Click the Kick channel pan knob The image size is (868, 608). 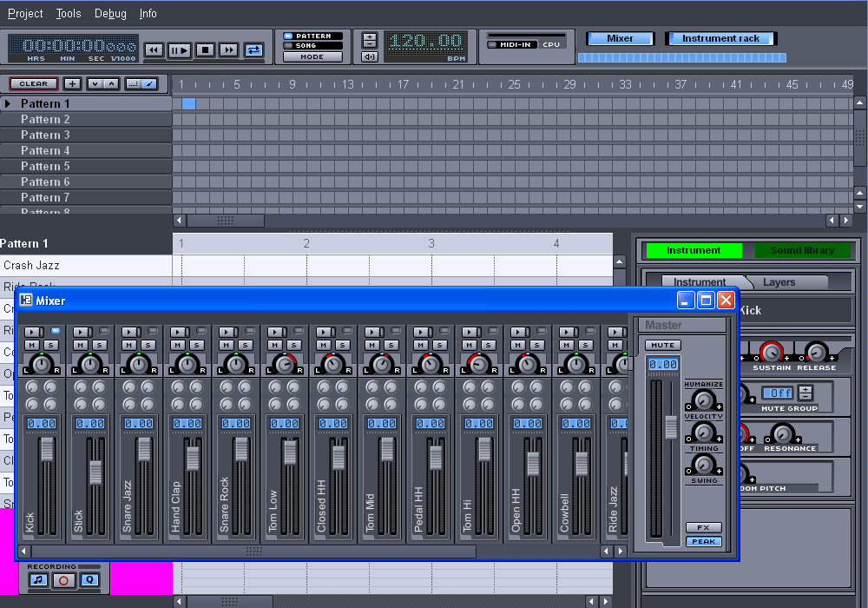click(42, 364)
